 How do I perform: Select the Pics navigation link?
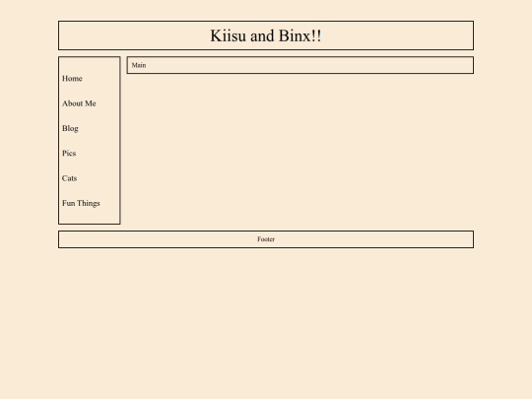click(69, 154)
